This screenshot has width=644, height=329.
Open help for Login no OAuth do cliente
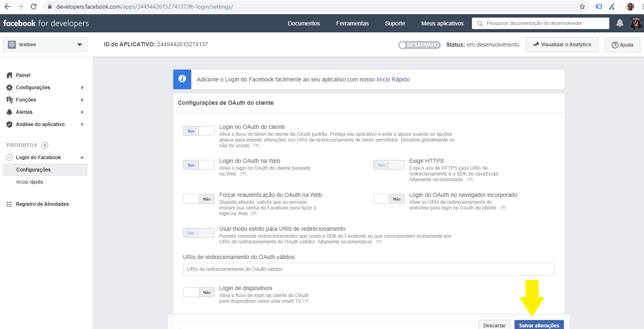[256, 146]
